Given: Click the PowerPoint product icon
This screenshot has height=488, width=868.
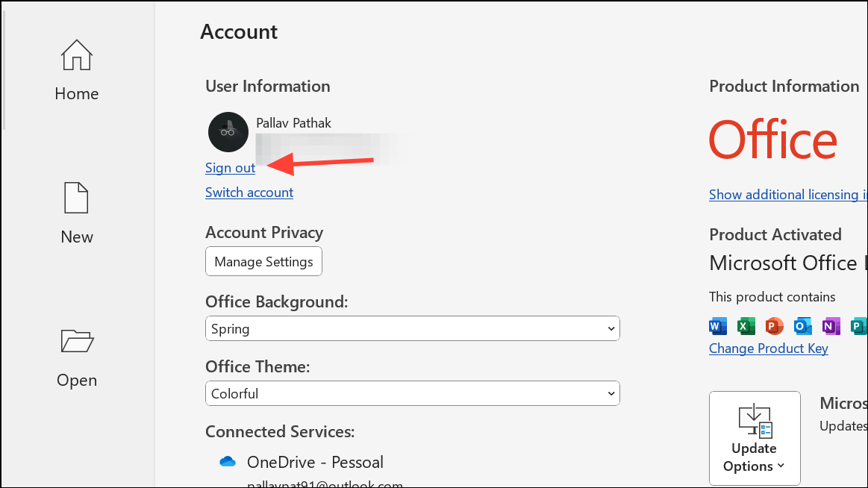Looking at the screenshot, I should click(x=775, y=326).
